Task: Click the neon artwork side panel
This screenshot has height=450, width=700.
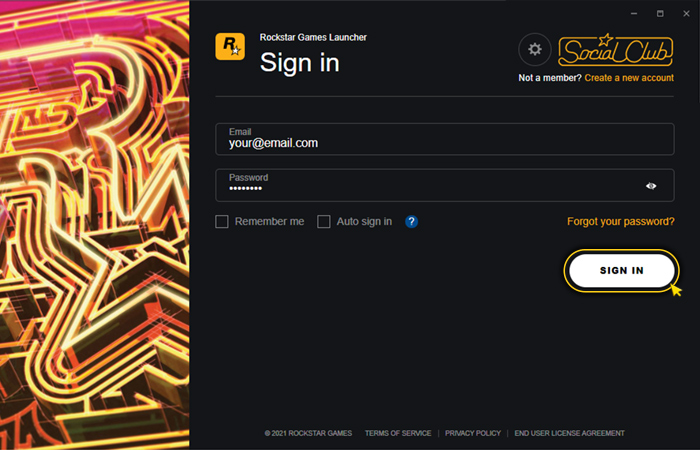Action: tap(95, 225)
